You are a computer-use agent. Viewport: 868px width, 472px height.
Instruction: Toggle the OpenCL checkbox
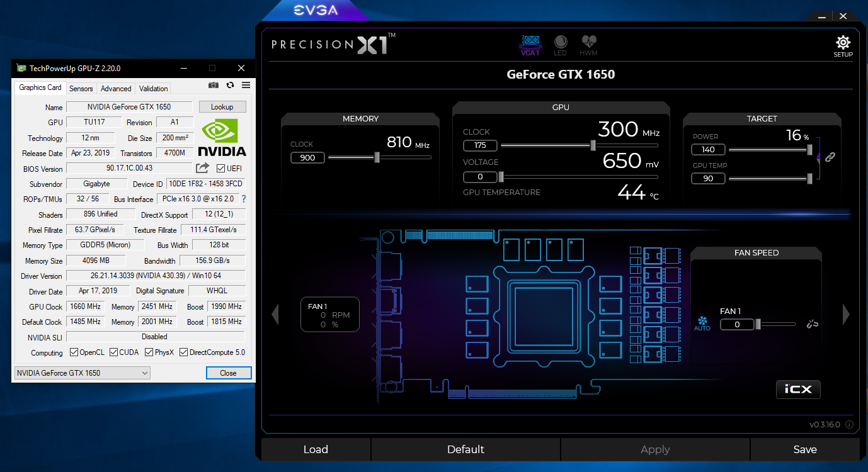click(74, 352)
